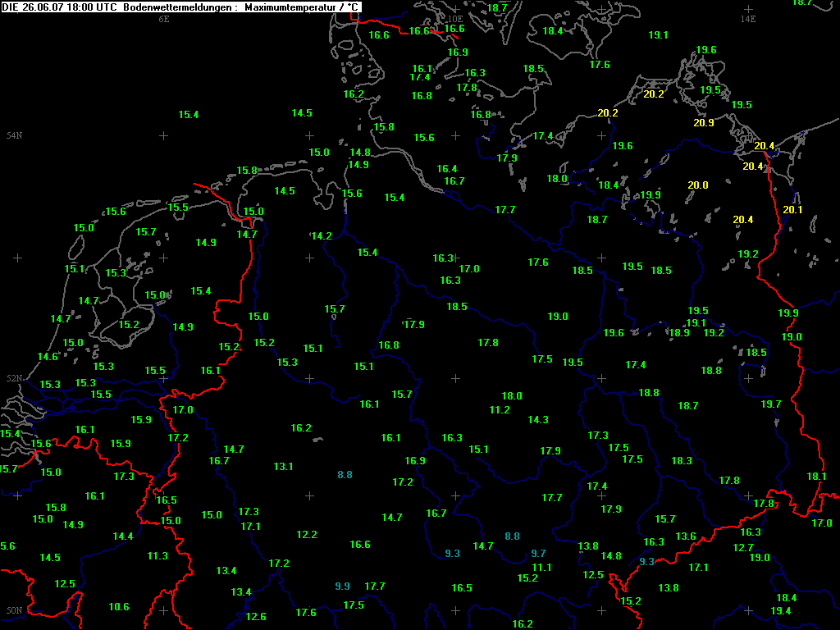The height and width of the screenshot is (630, 840).
Task: Click the 12.6 temperature reading
Action: [256, 617]
